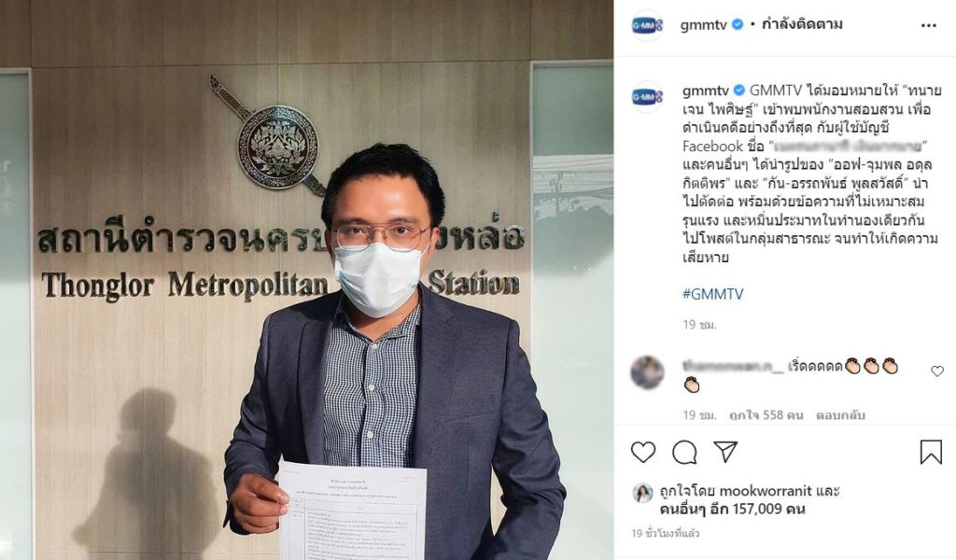View the 157,009 others who liked
956x560 pixels.
pos(732,509)
